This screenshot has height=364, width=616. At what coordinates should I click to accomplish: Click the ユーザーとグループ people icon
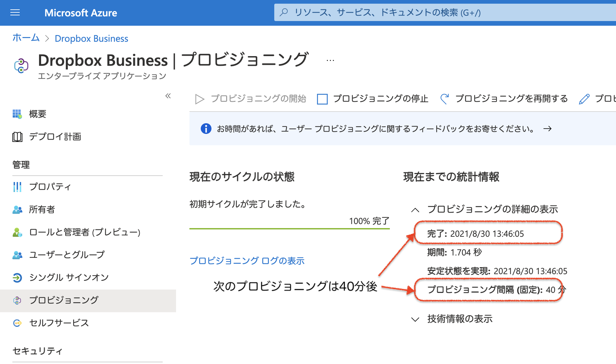(17, 255)
